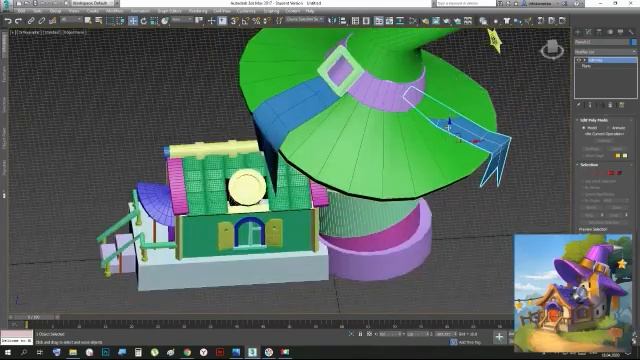Select the Plane entry in modifier stack

(x=587, y=66)
